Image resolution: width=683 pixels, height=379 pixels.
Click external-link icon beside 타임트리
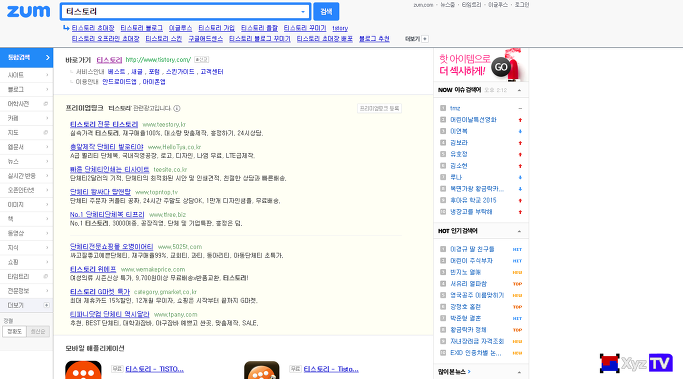[45, 276]
